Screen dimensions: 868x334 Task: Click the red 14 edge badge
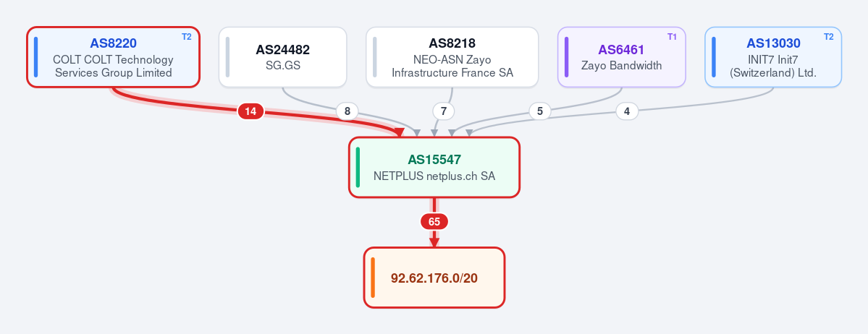250,111
